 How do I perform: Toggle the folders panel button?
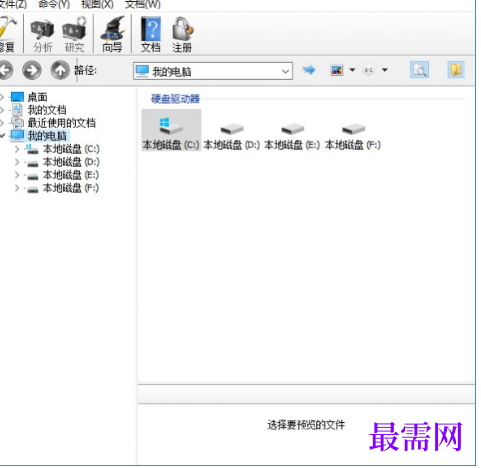tap(456, 70)
